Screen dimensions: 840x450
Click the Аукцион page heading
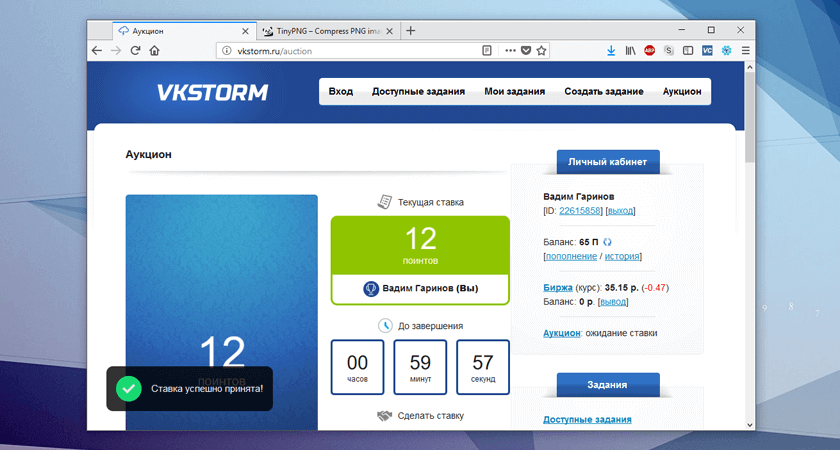point(148,154)
